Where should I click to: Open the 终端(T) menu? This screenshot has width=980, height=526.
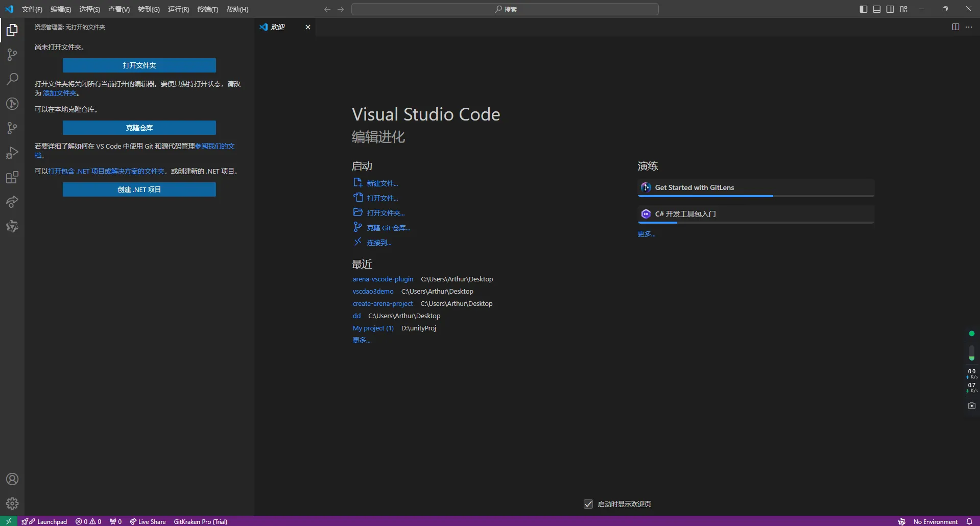(x=207, y=9)
